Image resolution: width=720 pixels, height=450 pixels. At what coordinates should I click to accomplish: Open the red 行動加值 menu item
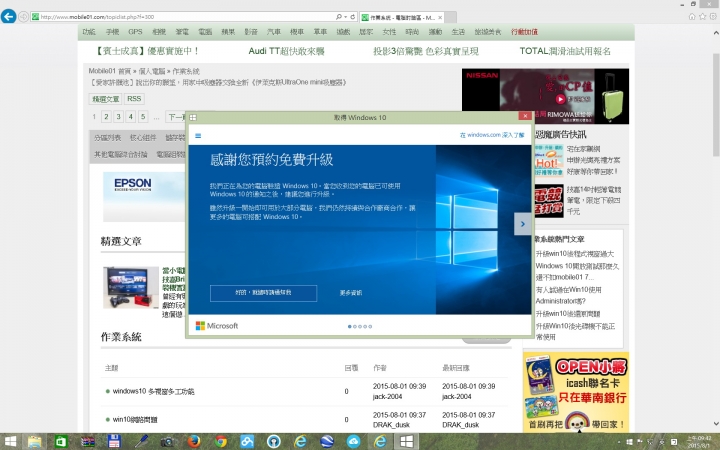click(x=524, y=32)
